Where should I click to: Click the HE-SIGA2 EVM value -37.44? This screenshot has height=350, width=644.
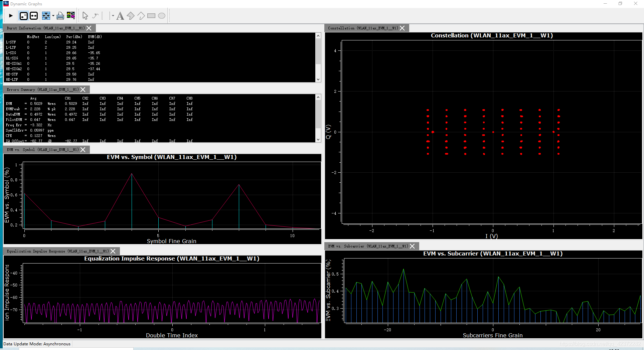point(94,69)
